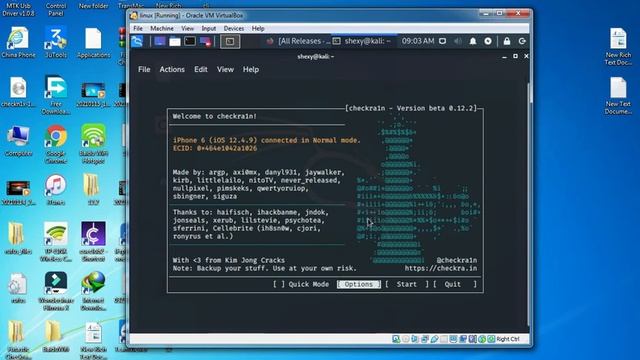Click the 'ECID: 0x464e1042a1026' line
Viewport: 640px width, 360px height.
pos(215,148)
